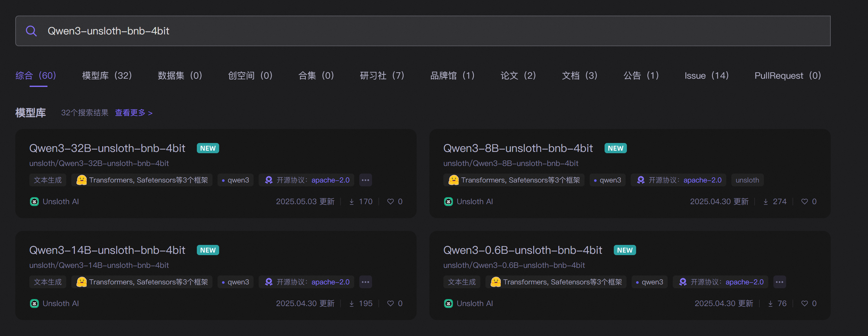Click the 查看更多 link
The width and height of the screenshot is (868, 336).
click(x=134, y=112)
